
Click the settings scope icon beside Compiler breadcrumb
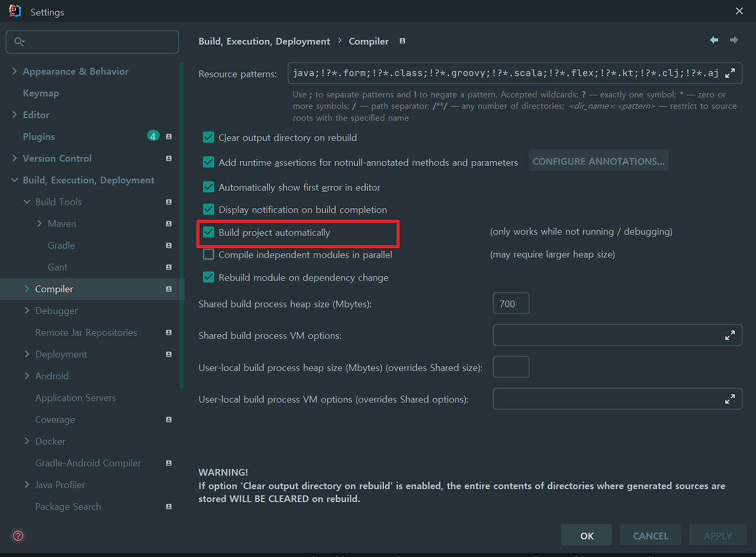point(402,41)
